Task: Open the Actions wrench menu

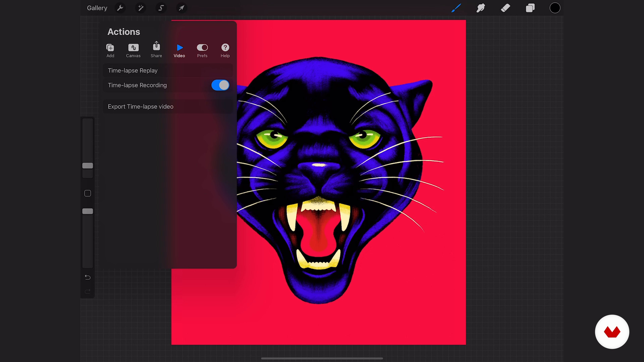Action: [120, 8]
